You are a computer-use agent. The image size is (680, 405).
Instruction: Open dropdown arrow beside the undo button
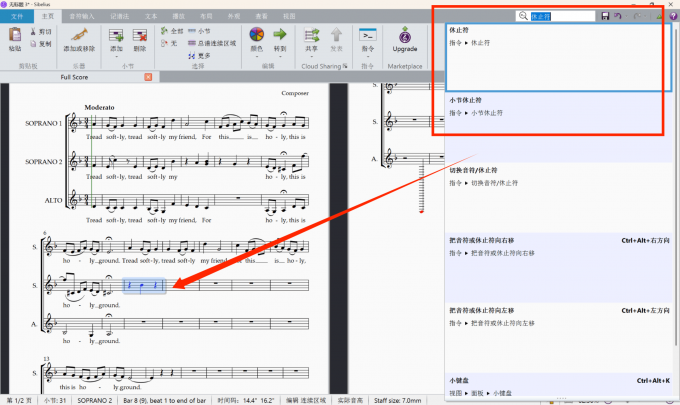pos(627,16)
